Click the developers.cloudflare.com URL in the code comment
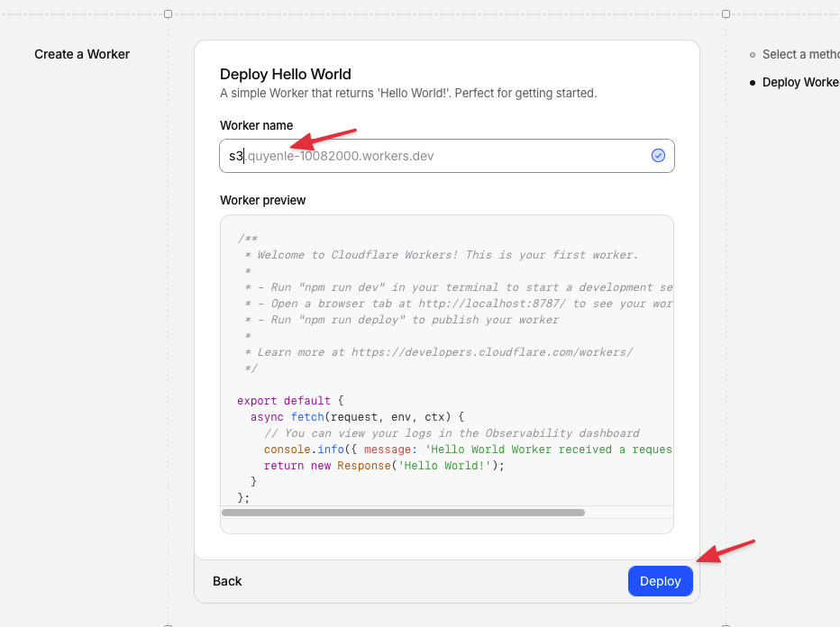This screenshot has width=840, height=627. [491, 352]
